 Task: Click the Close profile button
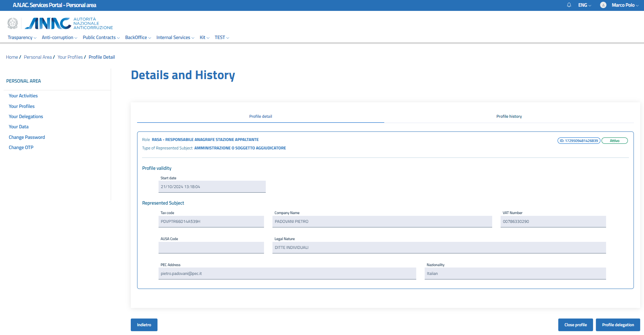click(575, 325)
